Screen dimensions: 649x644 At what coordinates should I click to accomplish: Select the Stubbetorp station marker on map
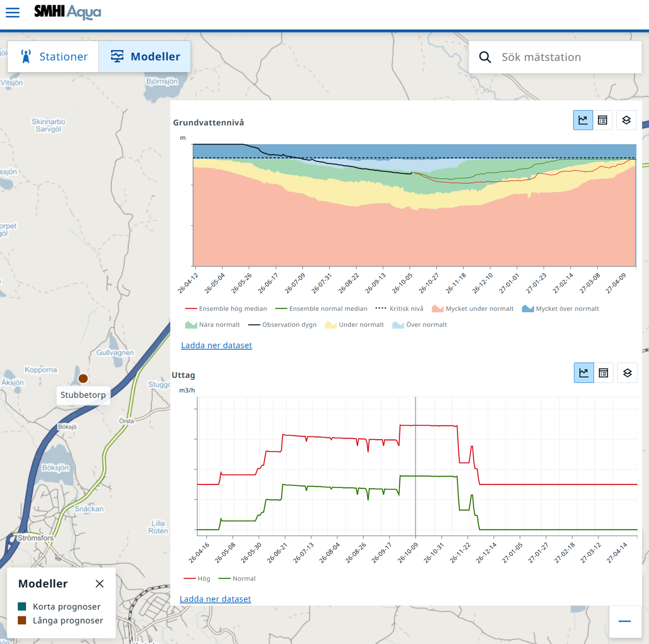click(x=83, y=379)
